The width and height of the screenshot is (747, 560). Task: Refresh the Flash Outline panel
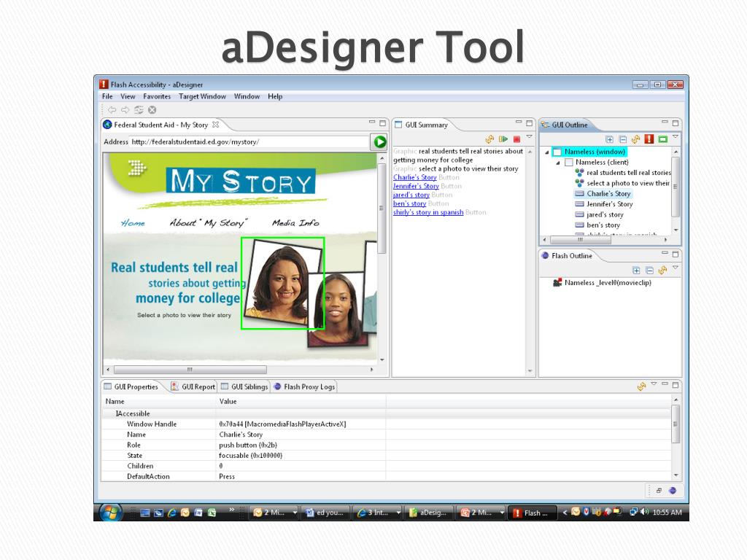(662, 270)
